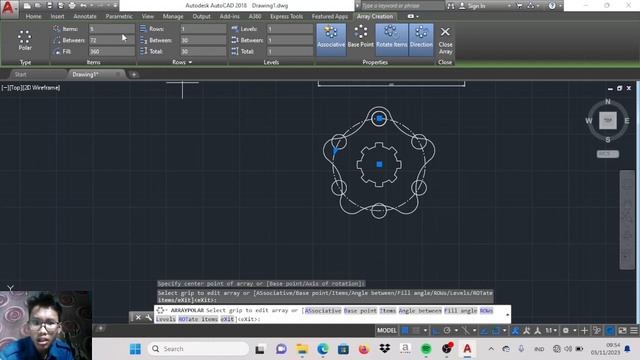Open the Output ribbon tab
640x360 pixels.
coord(201,16)
